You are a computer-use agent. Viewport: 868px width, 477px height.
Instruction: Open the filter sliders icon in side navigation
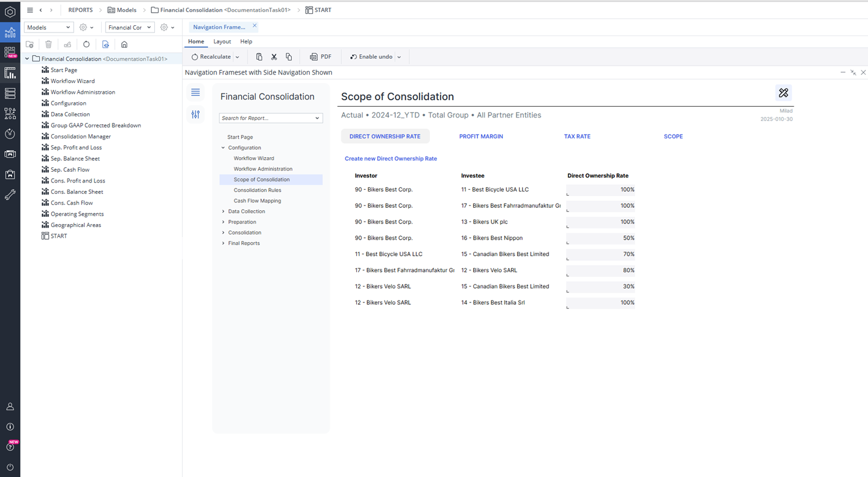[195, 114]
